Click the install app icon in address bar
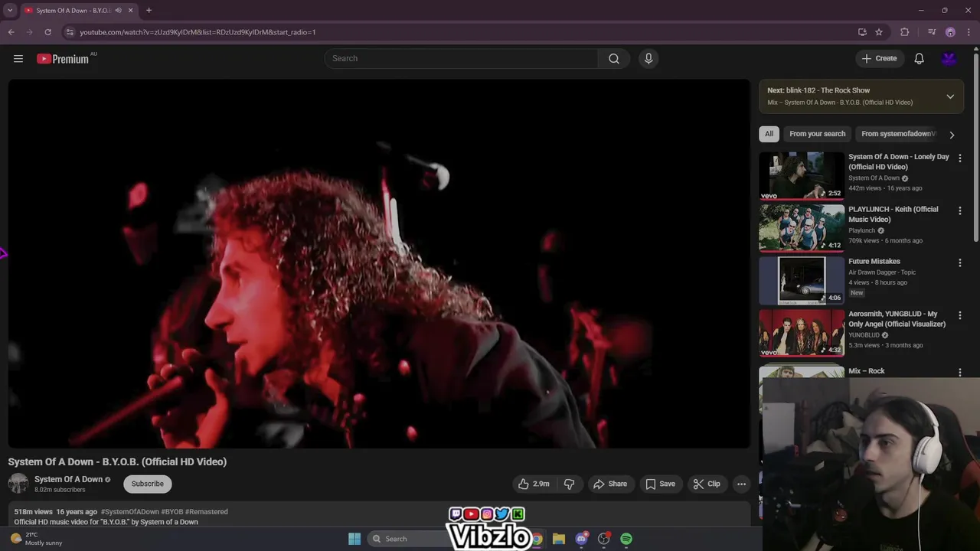 click(x=862, y=32)
